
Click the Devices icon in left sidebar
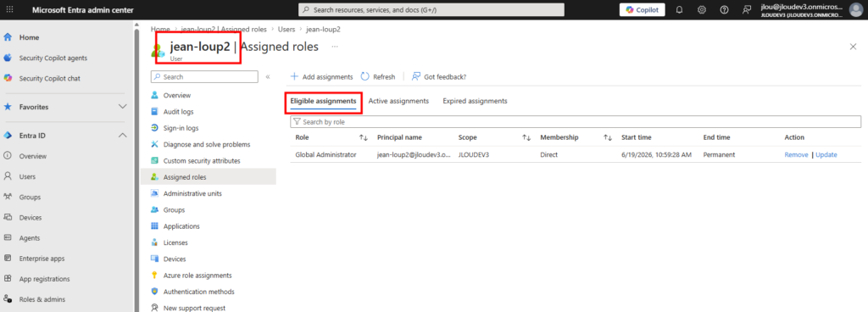(x=8, y=217)
